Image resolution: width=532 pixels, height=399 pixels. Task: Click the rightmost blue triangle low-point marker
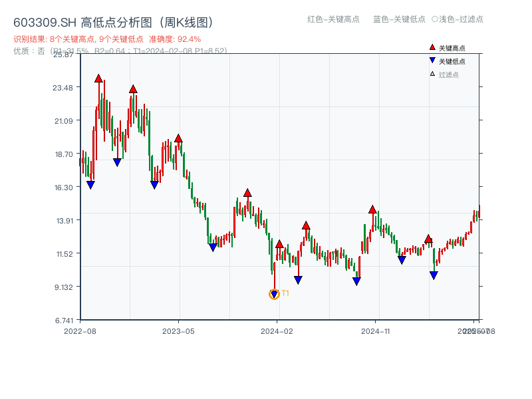tap(434, 273)
